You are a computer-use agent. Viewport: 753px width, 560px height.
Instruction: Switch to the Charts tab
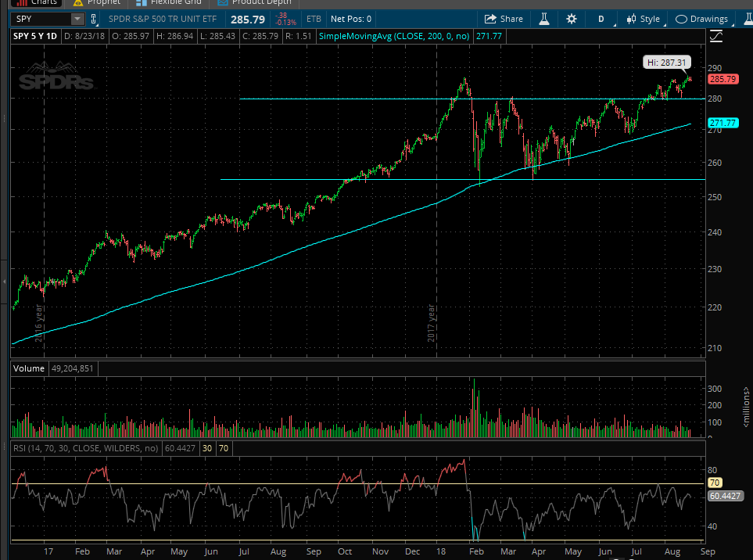coord(37,2)
